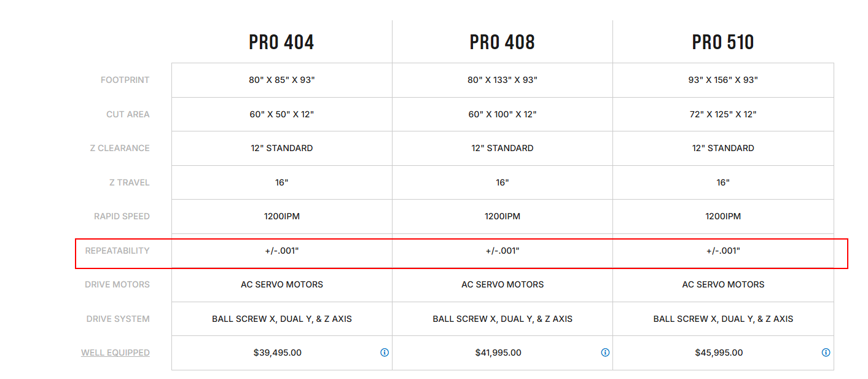Select the Cut Area row label
Viewport: 868px width, 379px height.
[x=128, y=114]
